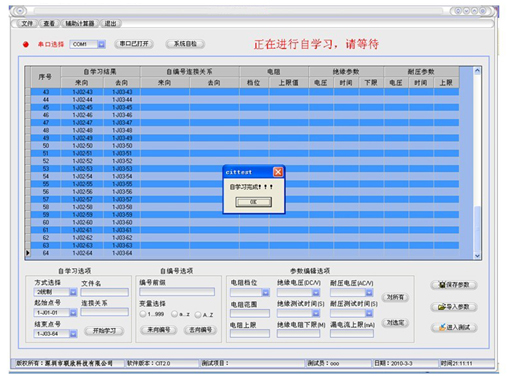Click scrollbar up arrow of the table
Viewport: 512px width, 380px height.
(x=477, y=71)
